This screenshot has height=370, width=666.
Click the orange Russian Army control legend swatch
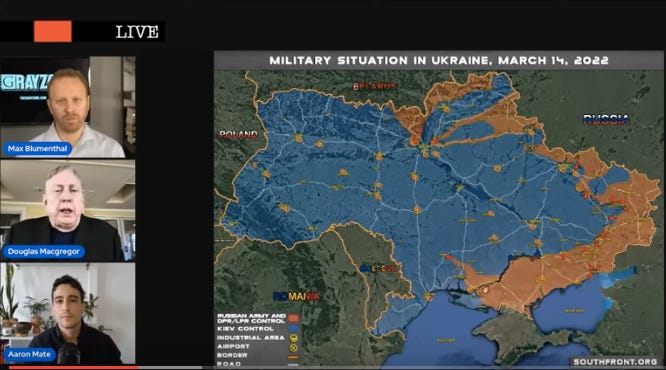click(x=293, y=318)
